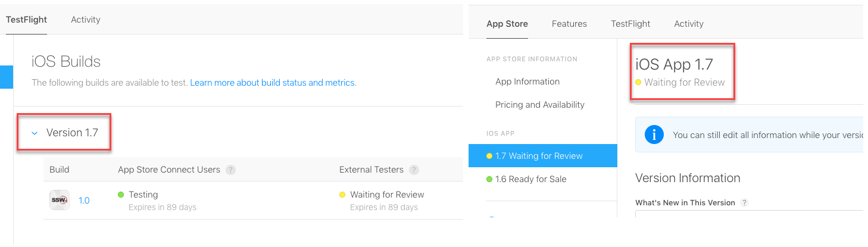868x247 pixels.
Task: Open the Features tab
Action: point(569,24)
